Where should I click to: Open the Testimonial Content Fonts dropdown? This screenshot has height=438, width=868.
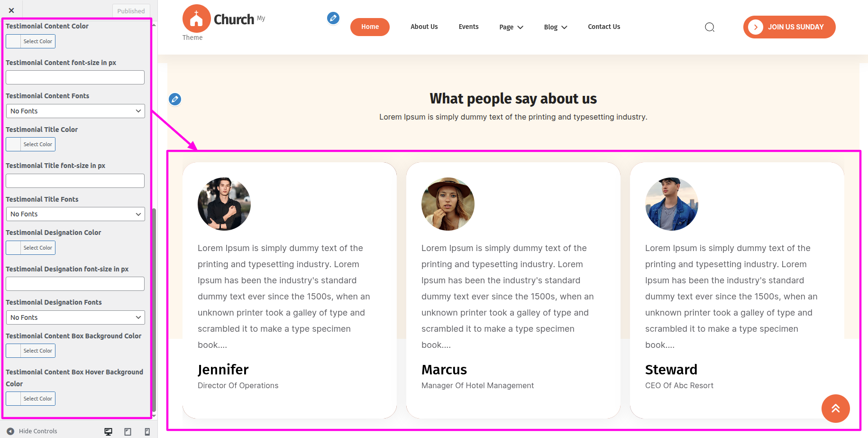(75, 111)
